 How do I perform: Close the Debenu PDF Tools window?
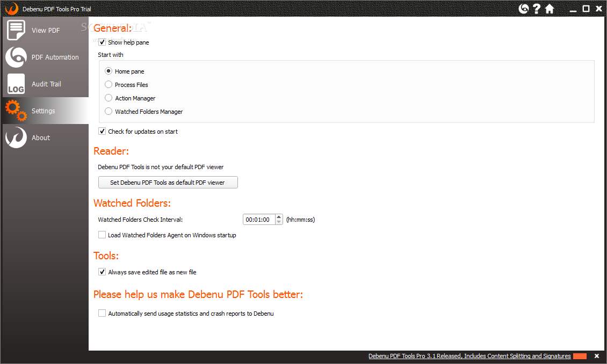(599, 9)
